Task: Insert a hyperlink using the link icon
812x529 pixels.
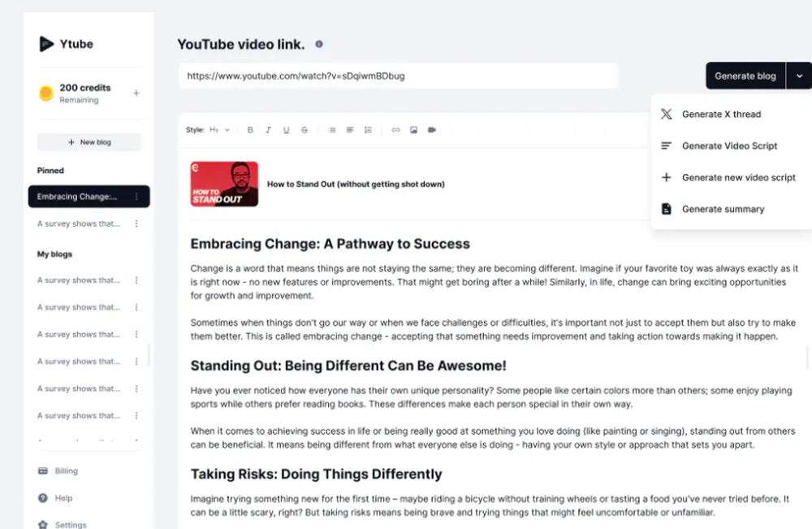Action: (395, 129)
